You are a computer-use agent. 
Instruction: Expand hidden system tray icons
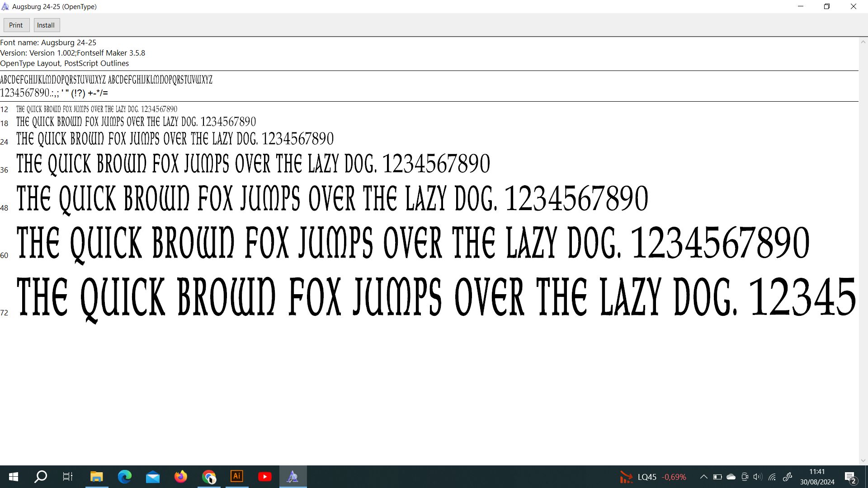703,477
